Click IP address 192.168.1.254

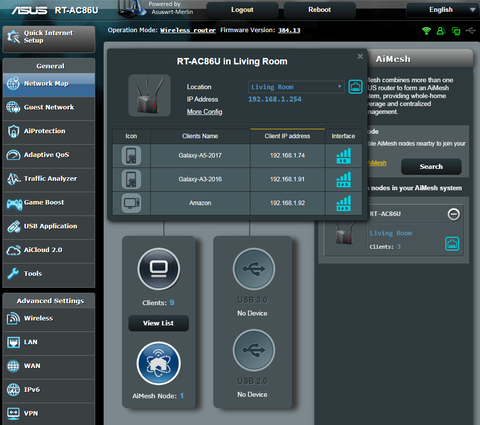point(275,99)
